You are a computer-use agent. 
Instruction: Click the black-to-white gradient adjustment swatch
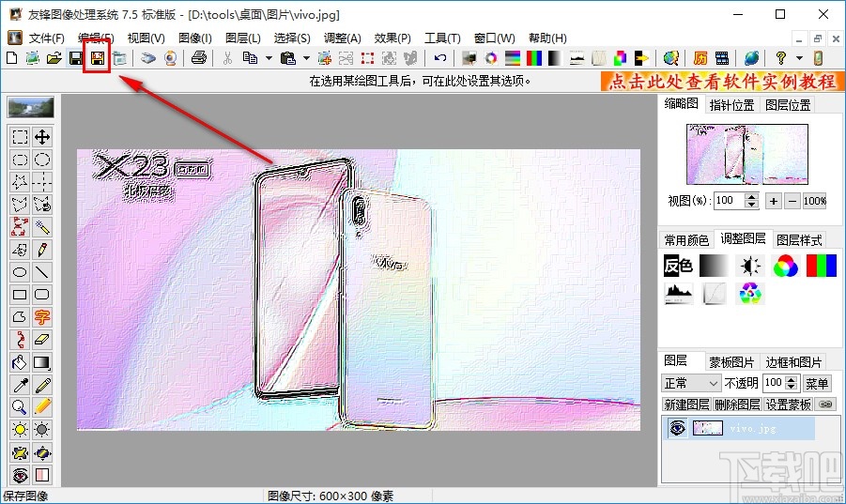[714, 266]
